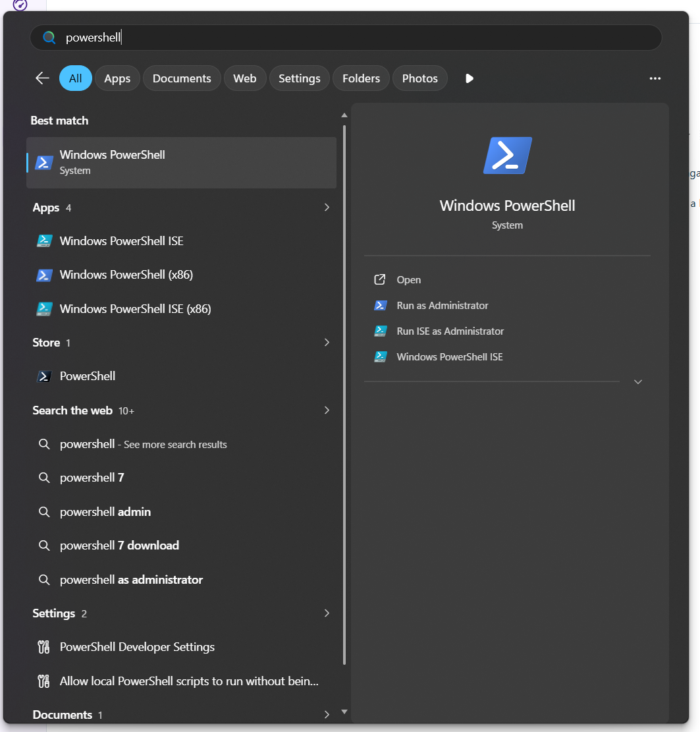Select 'powershell as administrator' web suggestion
700x732 pixels.
point(131,579)
